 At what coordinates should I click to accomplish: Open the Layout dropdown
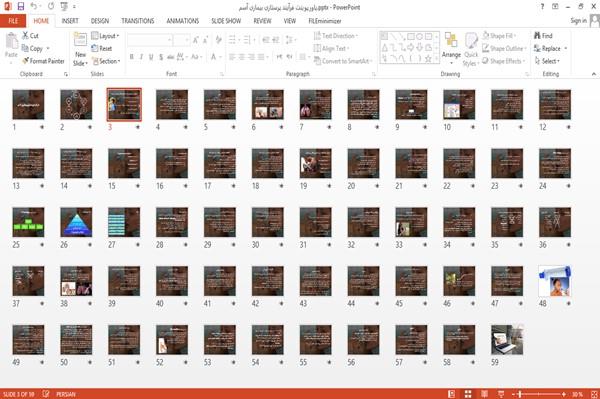[x=105, y=36]
